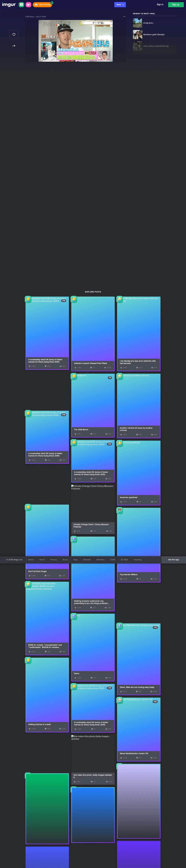Open the 'Meme Redistribution Centre TM' post

[134, 753]
